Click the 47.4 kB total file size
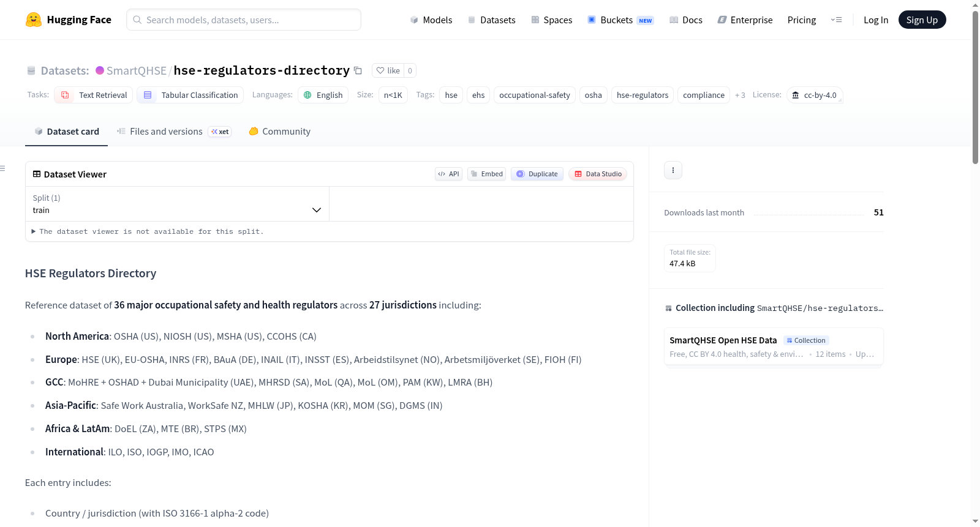The image size is (980, 527). tap(682, 264)
